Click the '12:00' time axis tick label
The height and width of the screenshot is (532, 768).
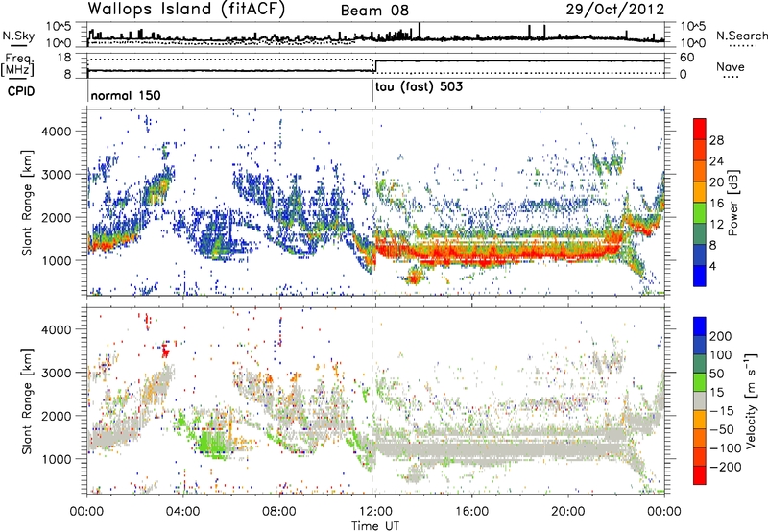coord(375,512)
